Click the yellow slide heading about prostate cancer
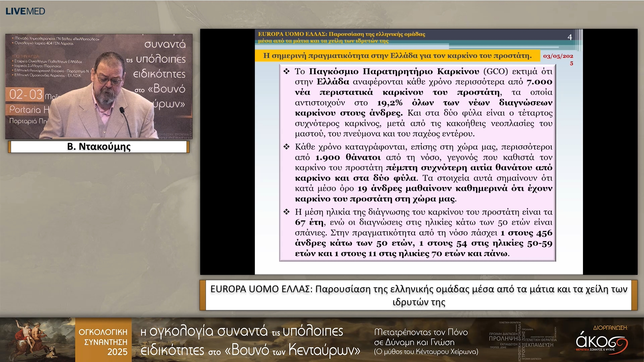Screen dimensions: 644x362 397,56
